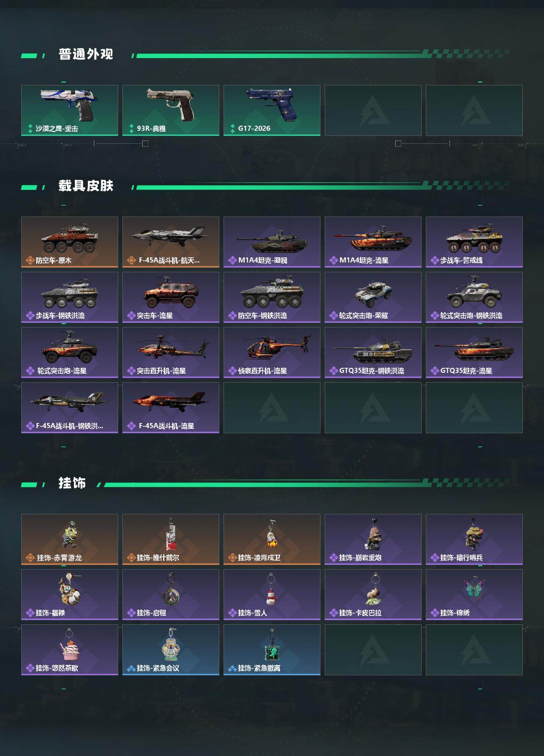Pick the 侦察直升机-流星 scout helicopter skin
Image resolution: width=544 pixels, height=756 pixels.
tap(272, 353)
